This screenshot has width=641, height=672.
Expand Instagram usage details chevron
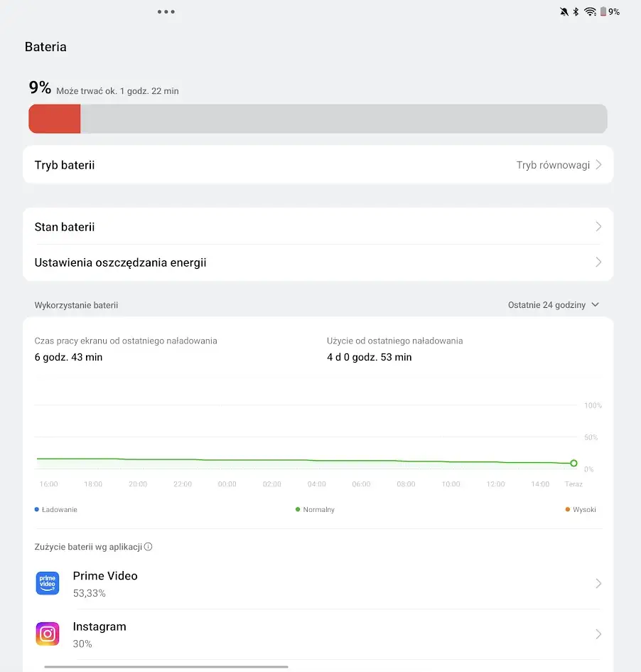[598, 634]
